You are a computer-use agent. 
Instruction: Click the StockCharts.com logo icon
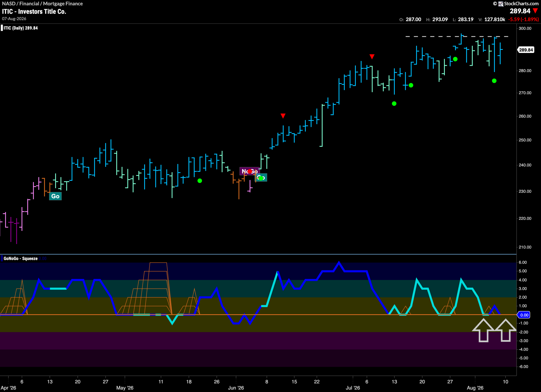point(501,4)
